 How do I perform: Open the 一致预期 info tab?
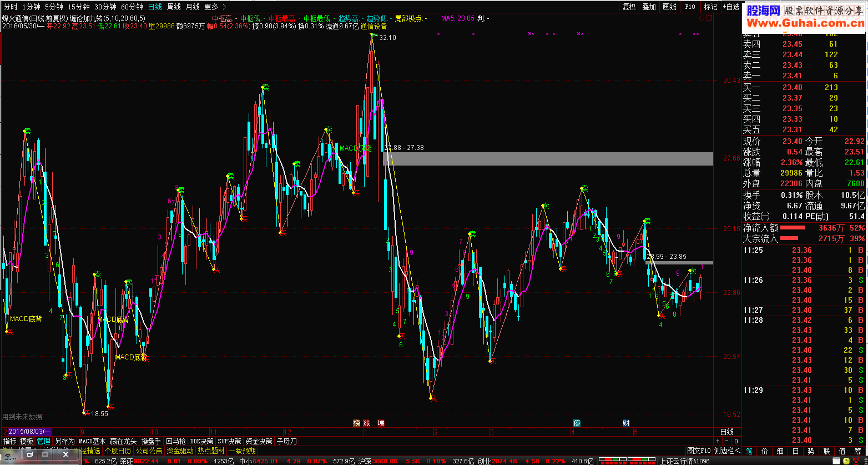point(242,451)
